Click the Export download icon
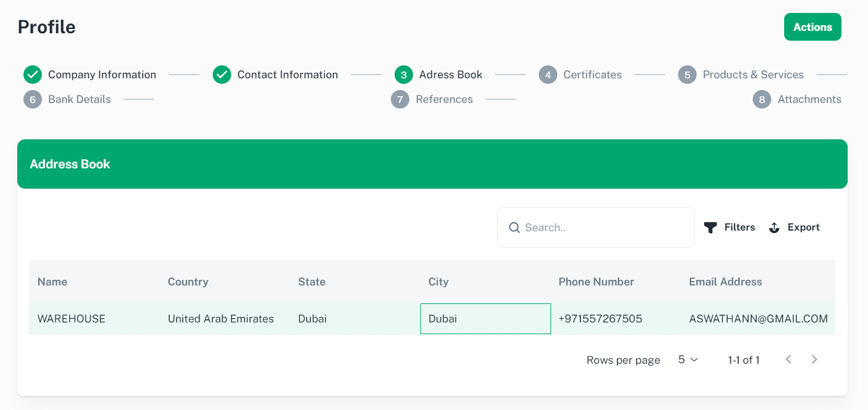 point(774,228)
